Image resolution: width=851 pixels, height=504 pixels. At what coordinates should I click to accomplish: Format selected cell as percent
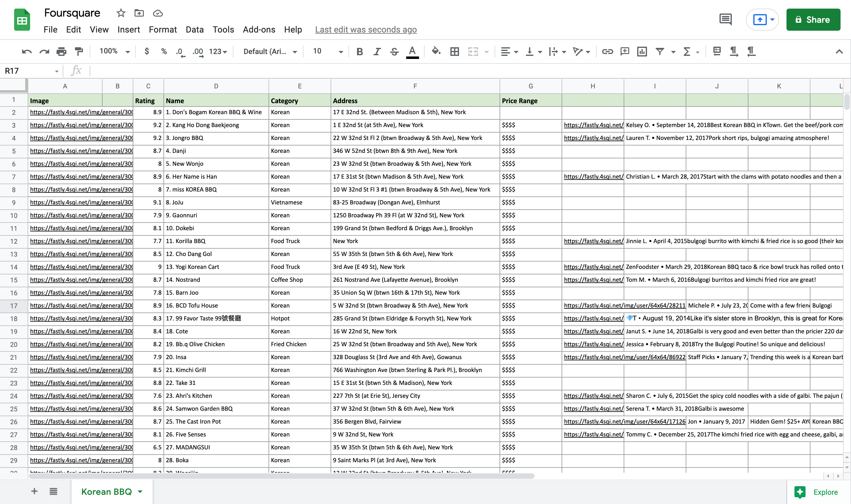pyautogui.click(x=164, y=51)
